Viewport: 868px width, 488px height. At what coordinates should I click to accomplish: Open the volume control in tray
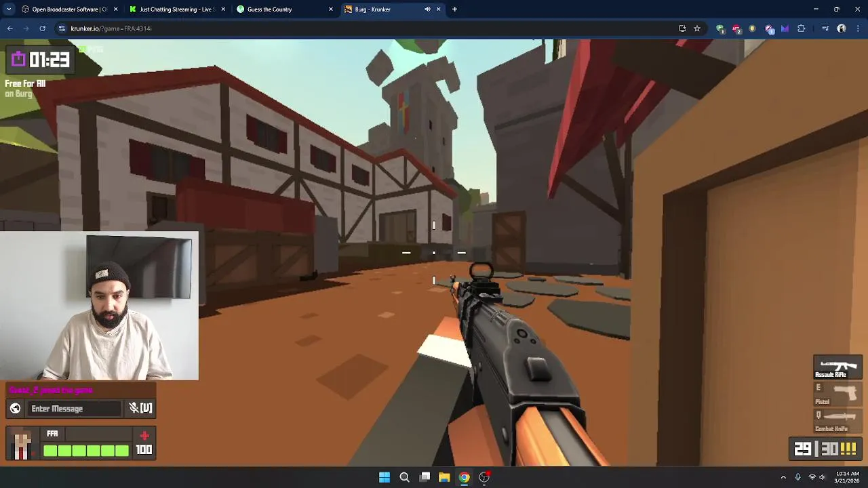822,477
